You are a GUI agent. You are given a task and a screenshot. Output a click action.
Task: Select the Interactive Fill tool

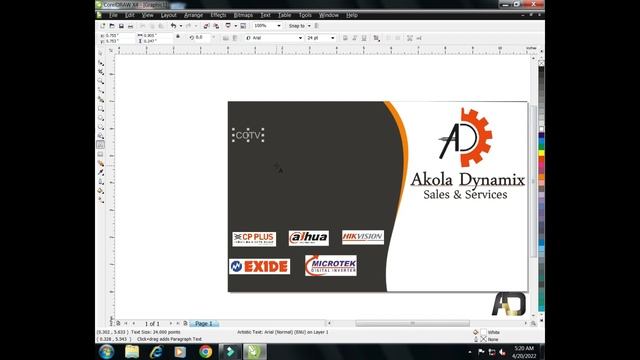pos(100,200)
